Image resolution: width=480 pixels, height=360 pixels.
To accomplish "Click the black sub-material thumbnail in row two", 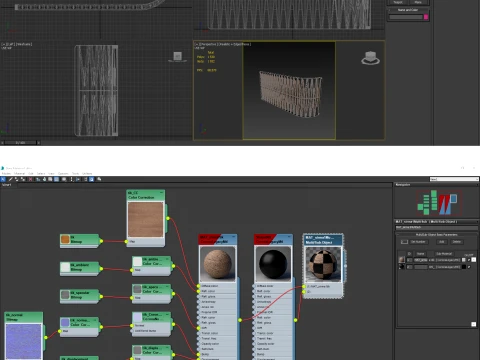I will click(402, 267).
